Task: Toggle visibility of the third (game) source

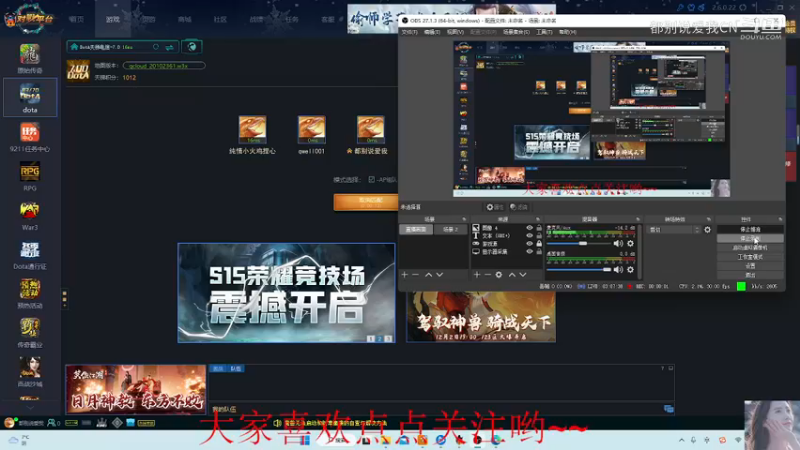Action: pos(530,244)
